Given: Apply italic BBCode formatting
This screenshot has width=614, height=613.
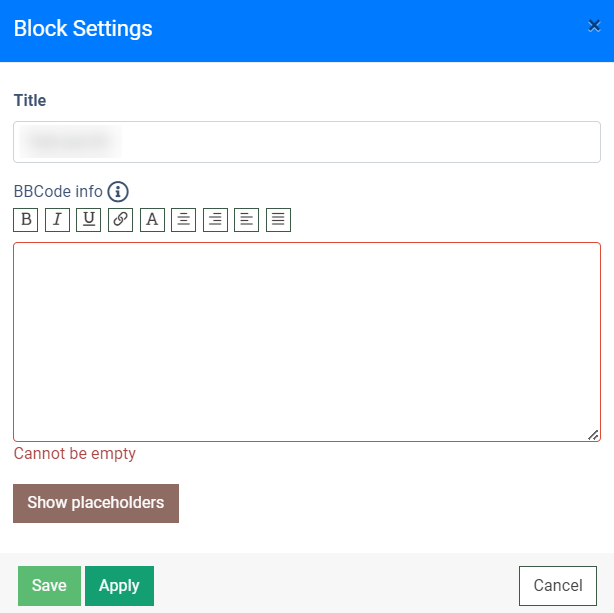Looking at the screenshot, I should (x=57, y=219).
